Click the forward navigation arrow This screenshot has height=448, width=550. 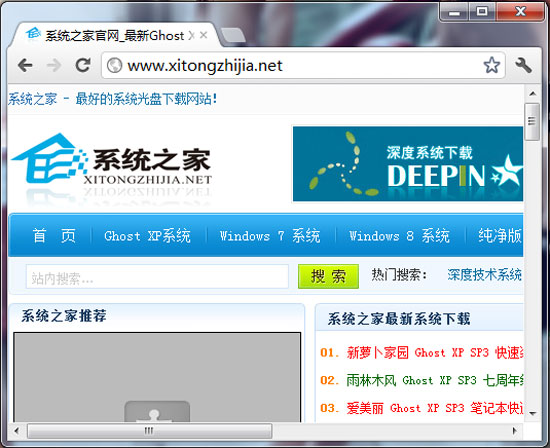click(x=54, y=65)
